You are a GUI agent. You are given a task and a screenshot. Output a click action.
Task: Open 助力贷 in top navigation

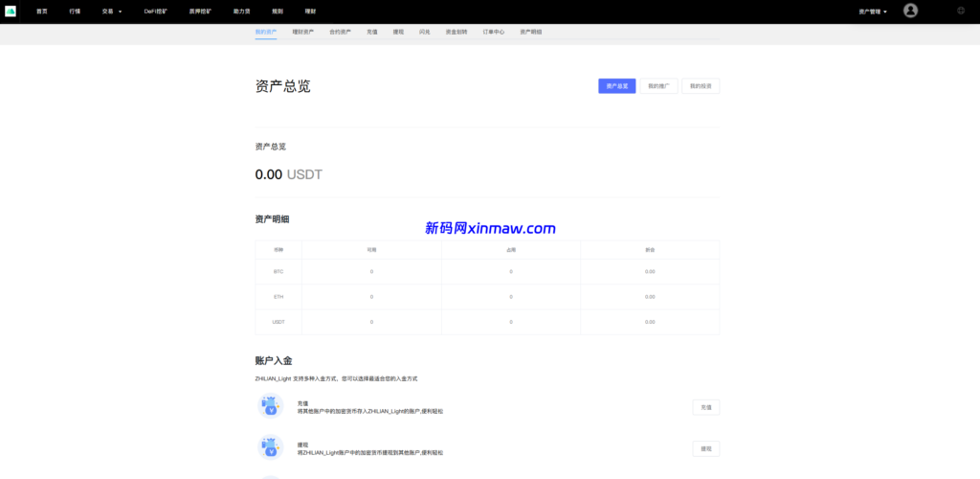241,11
